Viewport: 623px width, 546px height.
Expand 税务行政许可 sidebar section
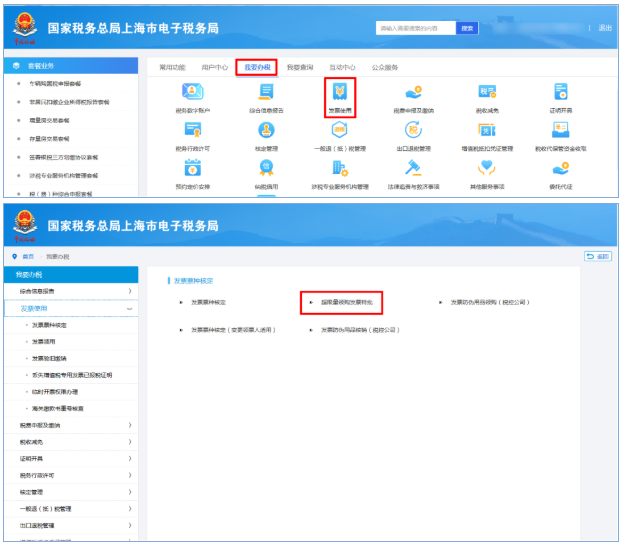[71, 475]
